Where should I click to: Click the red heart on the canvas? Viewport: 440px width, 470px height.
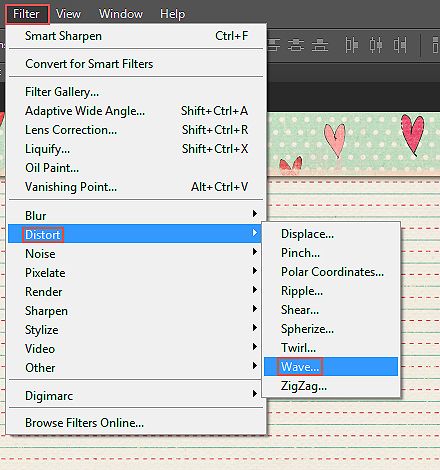tap(413, 133)
